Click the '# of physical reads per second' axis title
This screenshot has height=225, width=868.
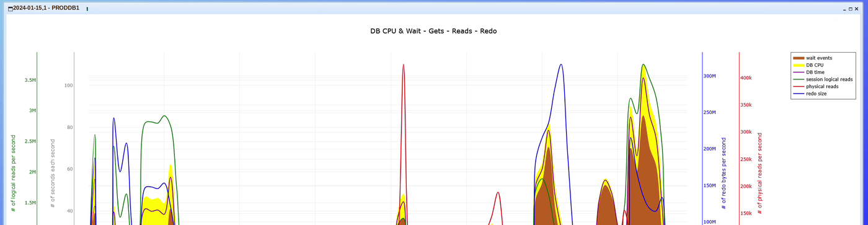(x=760, y=173)
